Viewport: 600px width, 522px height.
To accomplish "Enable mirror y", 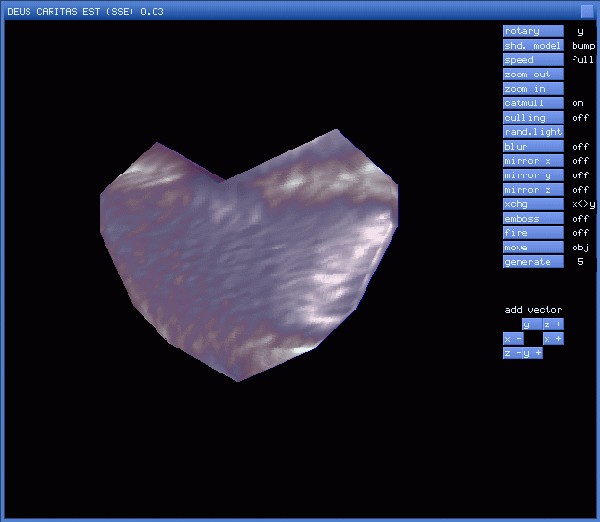I will [x=533, y=175].
